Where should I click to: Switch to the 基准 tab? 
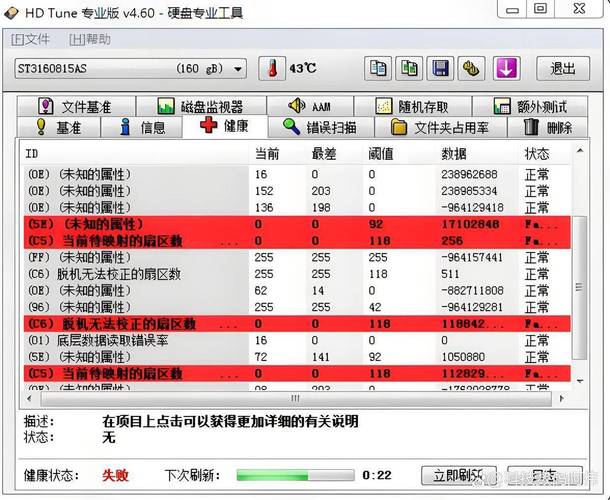[x=59, y=127]
